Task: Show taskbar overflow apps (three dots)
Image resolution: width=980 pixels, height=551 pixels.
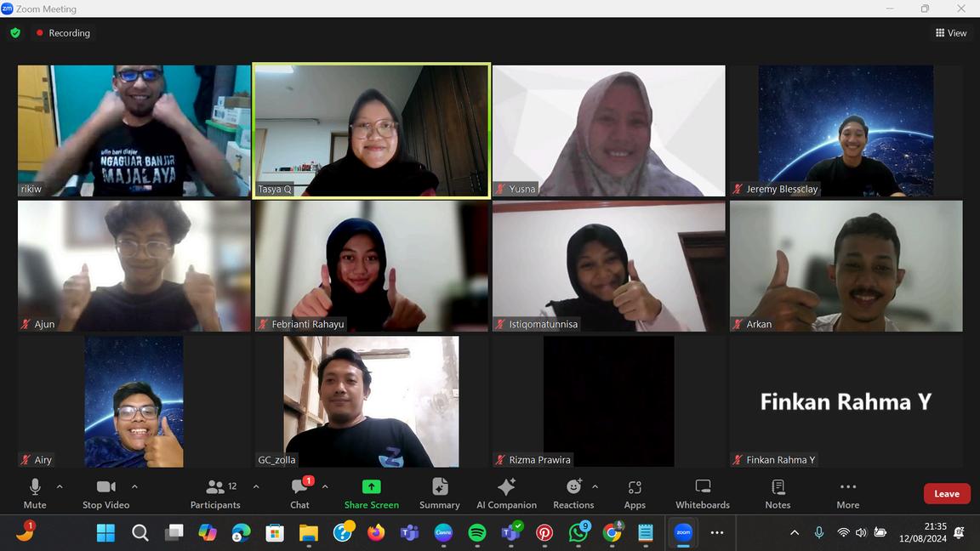Action: [x=717, y=533]
